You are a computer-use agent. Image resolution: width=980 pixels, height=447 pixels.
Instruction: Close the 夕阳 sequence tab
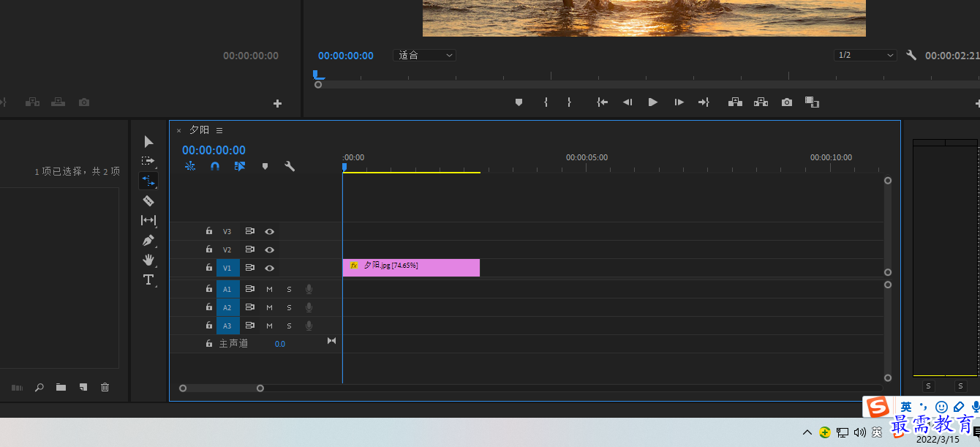[178, 130]
